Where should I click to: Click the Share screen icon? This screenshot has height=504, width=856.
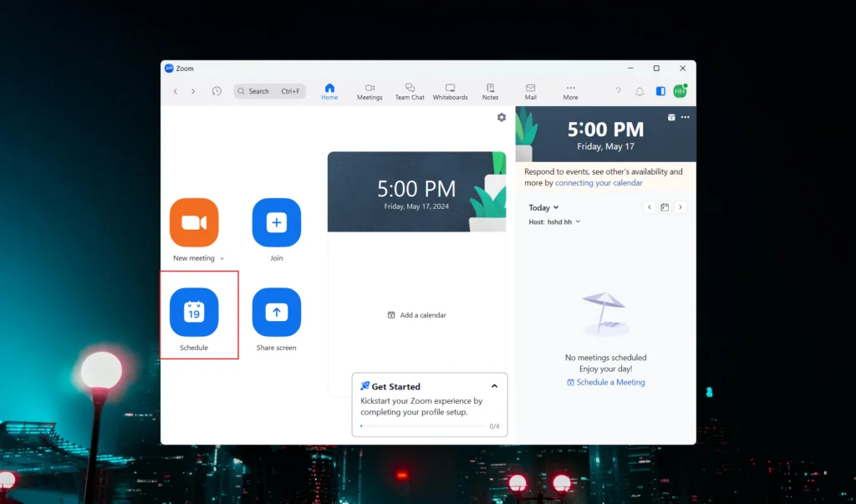pyautogui.click(x=277, y=312)
